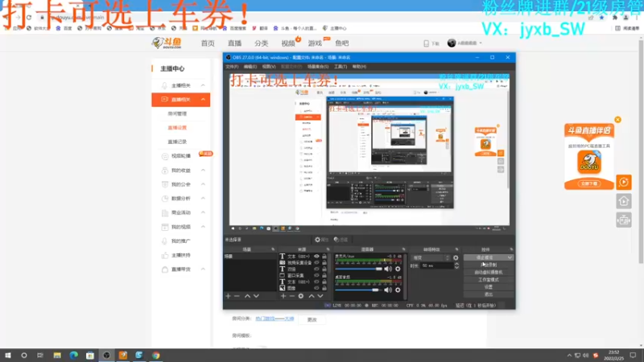Move the source up in the sources list
Screen dimensions: 644x362
coord(312,296)
